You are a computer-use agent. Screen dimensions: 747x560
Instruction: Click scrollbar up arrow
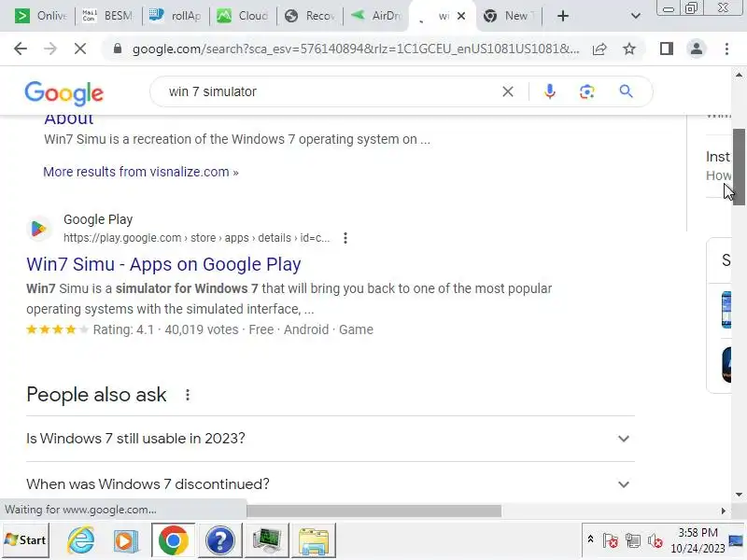click(x=739, y=75)
